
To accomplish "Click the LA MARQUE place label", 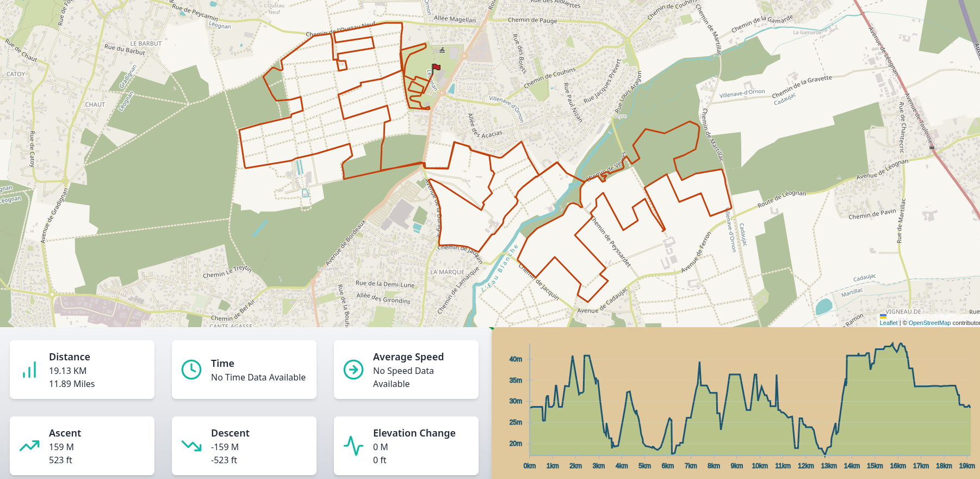I will coord(447,272).
